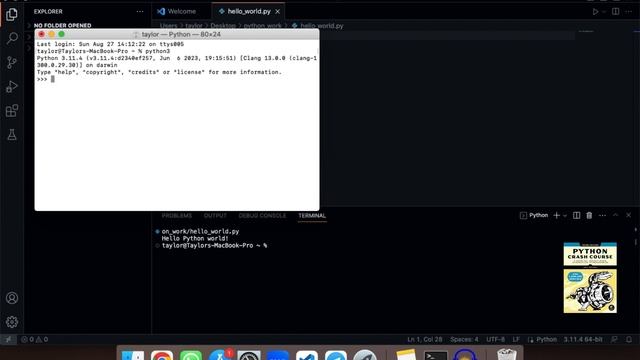This screenshot has width=640, height=360.
Task: Expand the NO FOLDER OPENED section
Action: 62,25
